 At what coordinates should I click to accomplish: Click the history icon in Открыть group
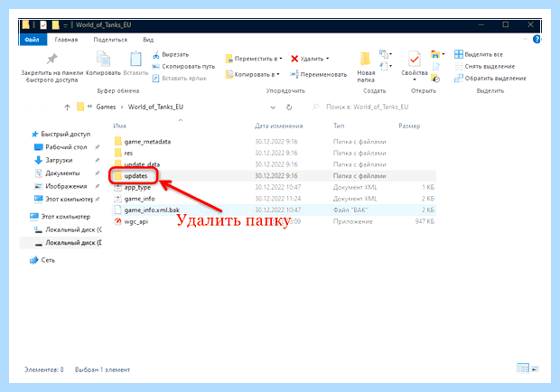(435, 79)
